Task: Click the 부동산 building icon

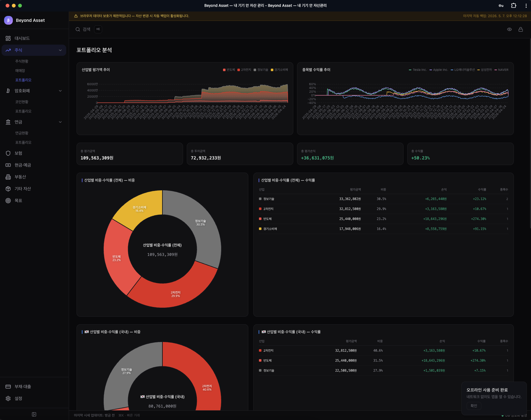Action: [x=8, y=177]
